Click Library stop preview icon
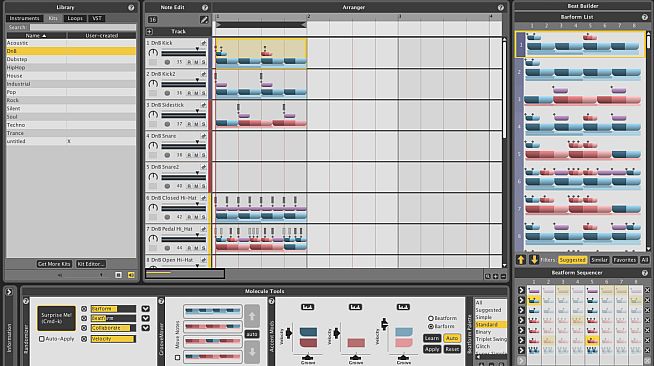The width and height of the screenshot is (654, 366). click(x=118, y=275)
